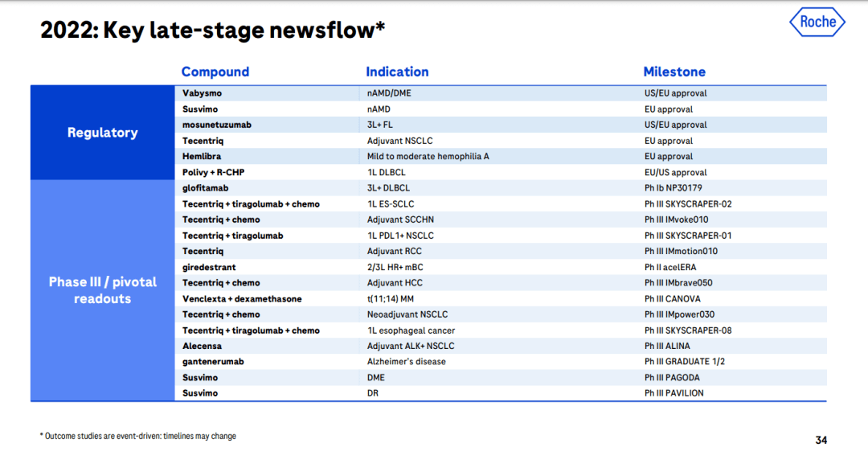This screenshot has width=868, height=468.
Task: Click the 'Ph Ib NP30179' milestone cell
Action: pos(674,187)
